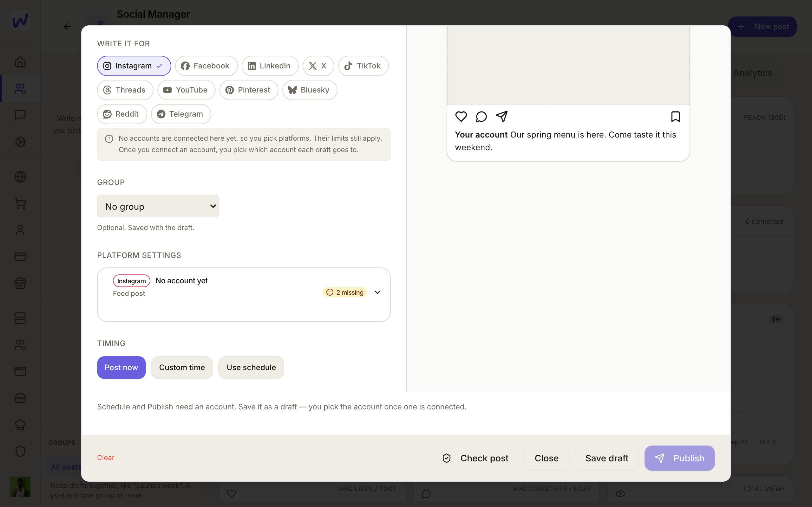Open the No group dropdown
Screen dimensions: 812x507
(x=158, y=206)
